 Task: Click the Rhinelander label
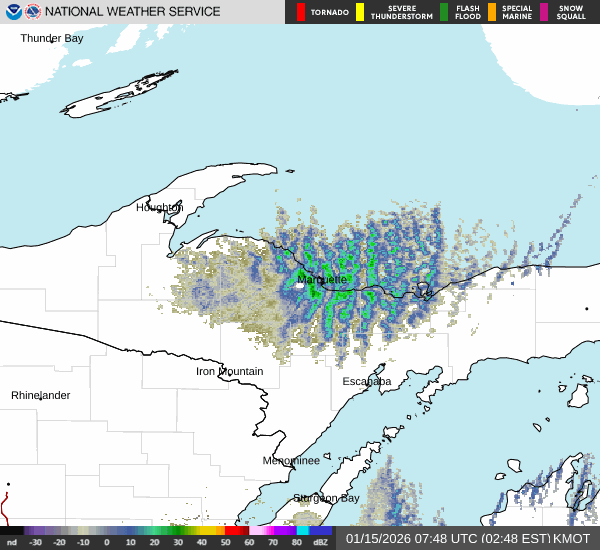(41, 395)
